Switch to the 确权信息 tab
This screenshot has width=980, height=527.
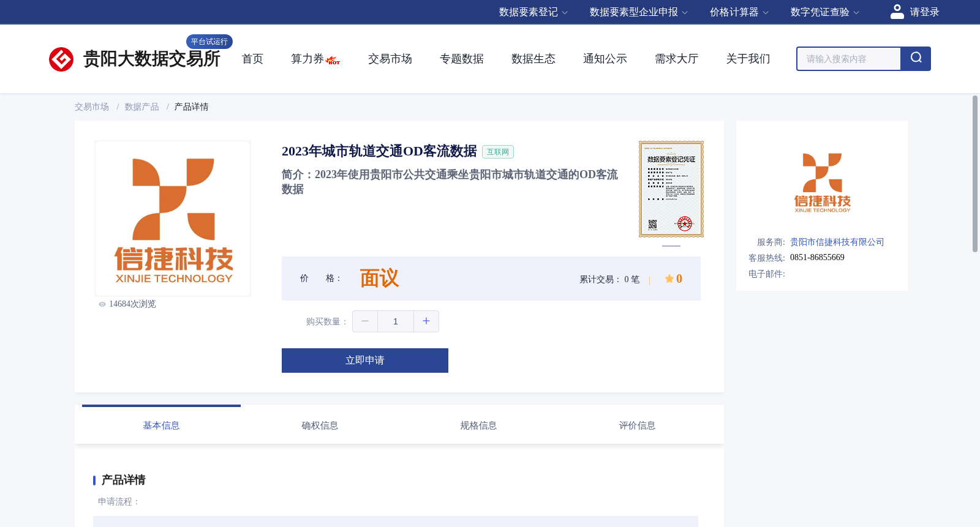click(x=320, y=425)
